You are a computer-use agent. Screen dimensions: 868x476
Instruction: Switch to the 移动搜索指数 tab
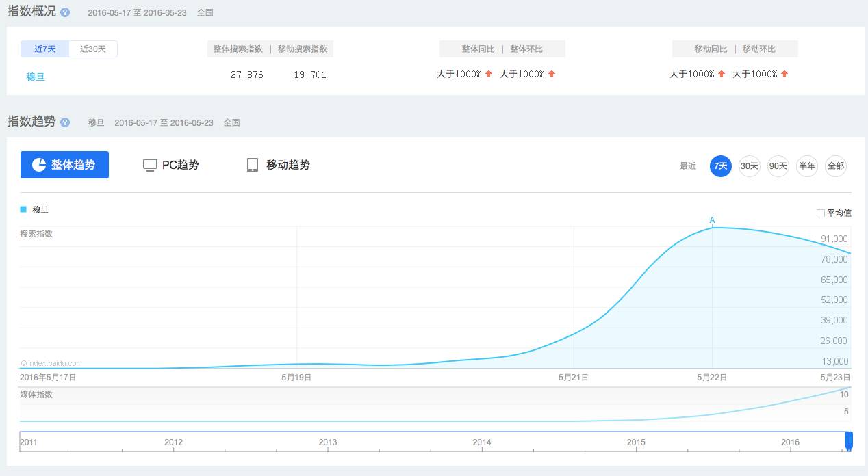[x=303, y=49]
